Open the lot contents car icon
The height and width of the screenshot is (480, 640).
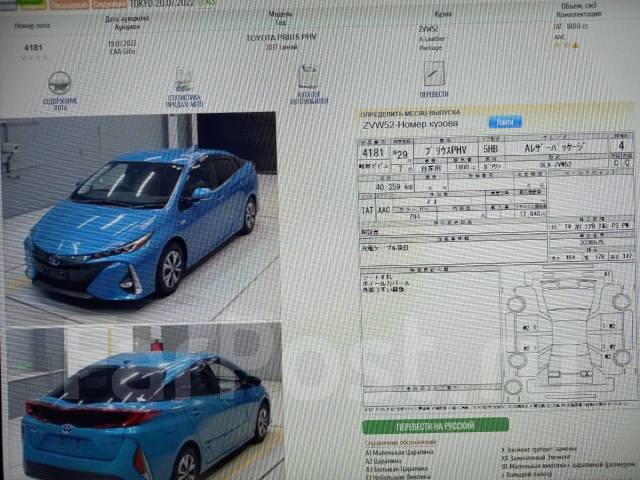(x=60, y=83)
